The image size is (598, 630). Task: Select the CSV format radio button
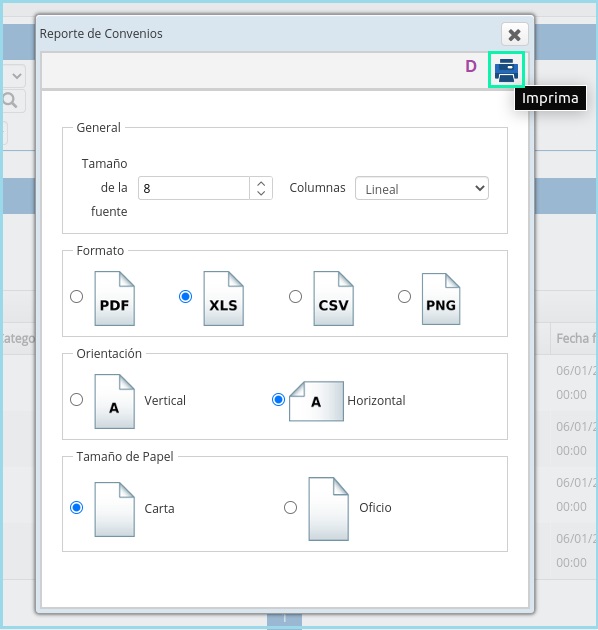pyautogui.click(x=295, y=297)
